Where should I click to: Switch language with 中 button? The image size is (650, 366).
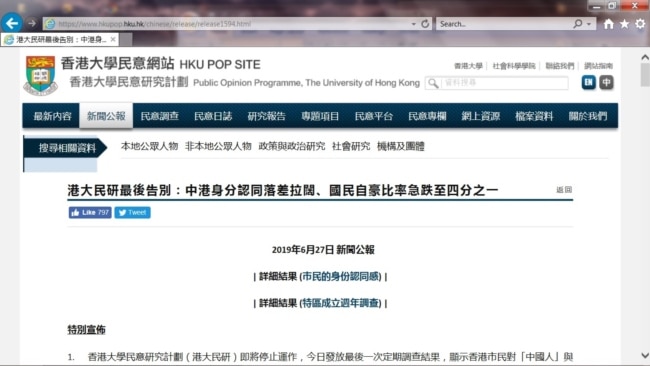coord(606,82)
